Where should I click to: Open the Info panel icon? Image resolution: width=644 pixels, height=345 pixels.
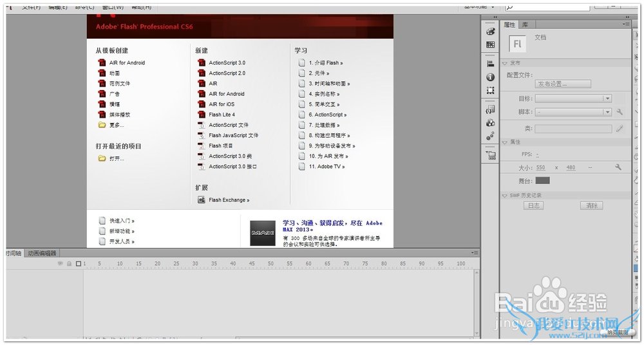490,77
